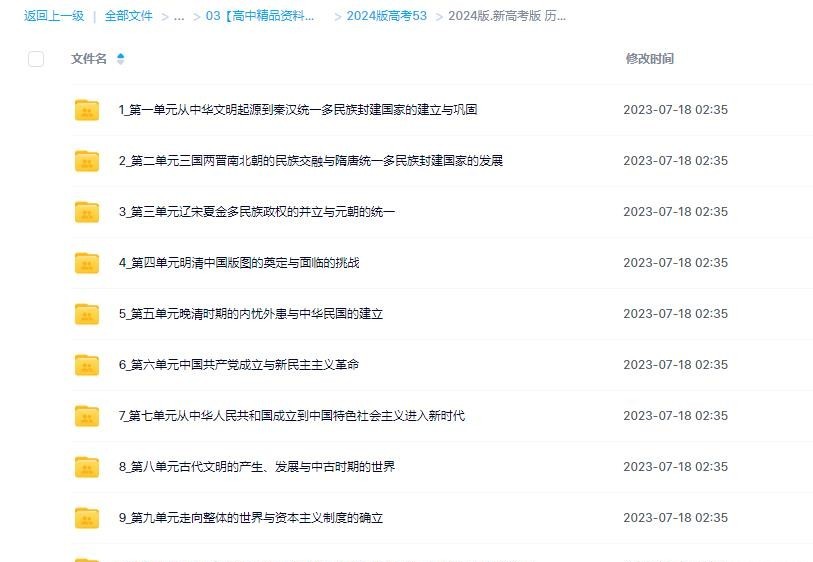Select folder icon for 第五单元晚清时期
The width and height of the screenshot is (813, 562).
pyautogui.click(x=87, y=314)
